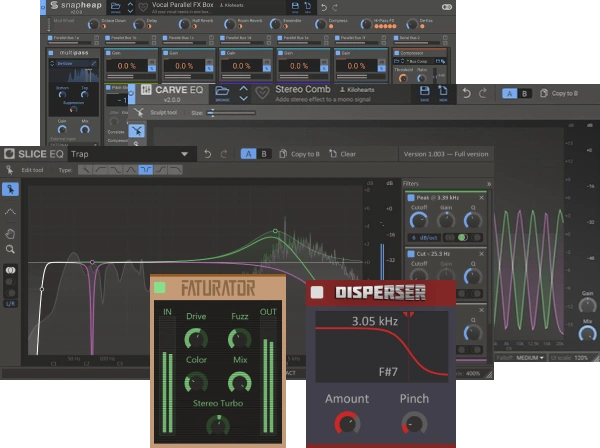
Task: Switch to Slice EQ state B
Action: (x=264, y=154)
